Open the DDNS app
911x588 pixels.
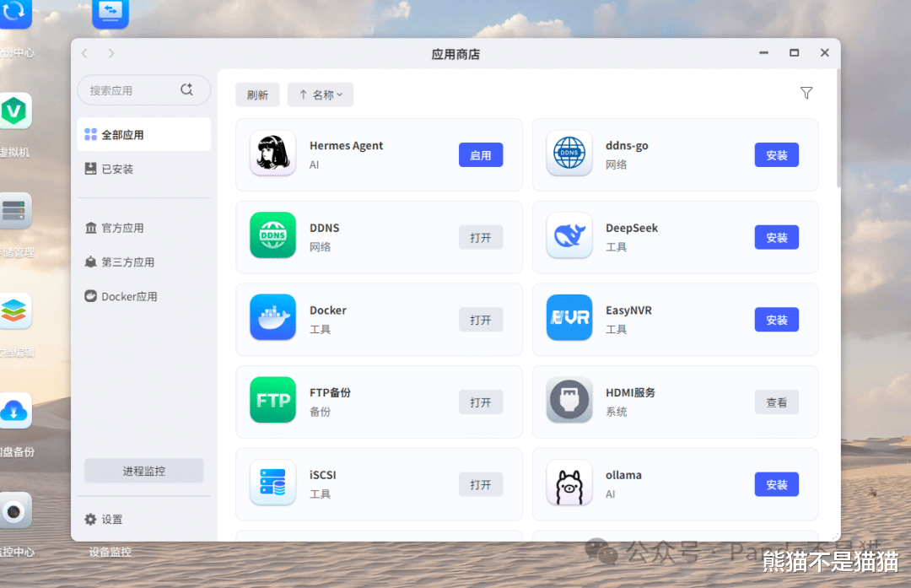481,238
